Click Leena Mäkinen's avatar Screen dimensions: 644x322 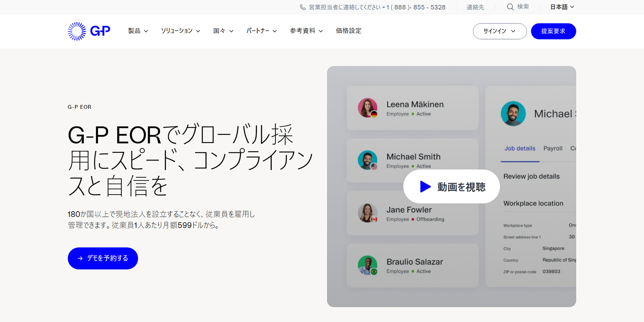tap(367, 108)
